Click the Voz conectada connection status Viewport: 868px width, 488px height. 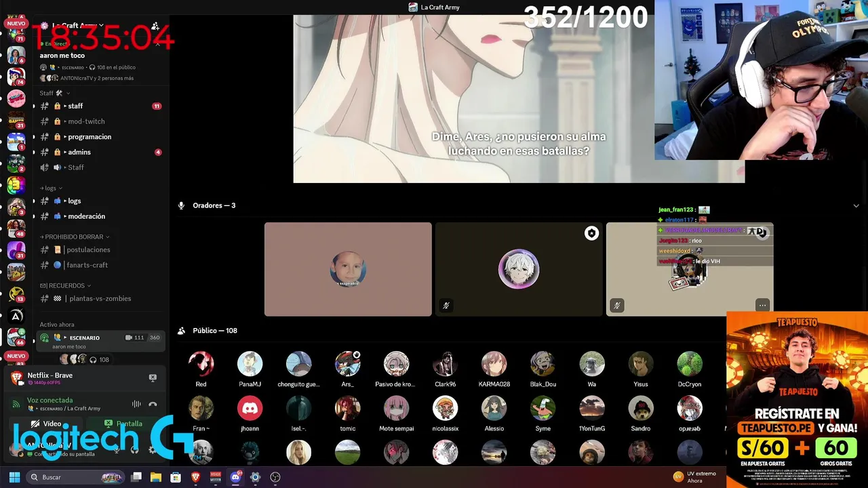pyautogui.click(x=50, y=400)
